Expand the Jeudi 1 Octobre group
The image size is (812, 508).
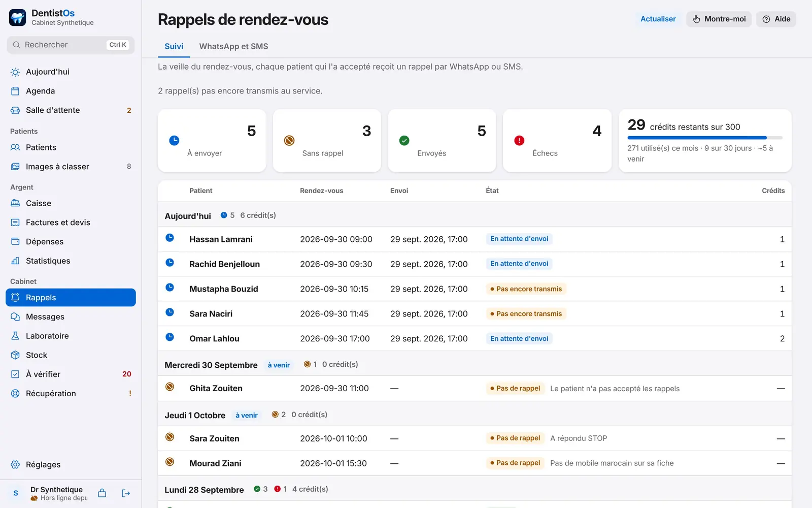pos(475,415)
